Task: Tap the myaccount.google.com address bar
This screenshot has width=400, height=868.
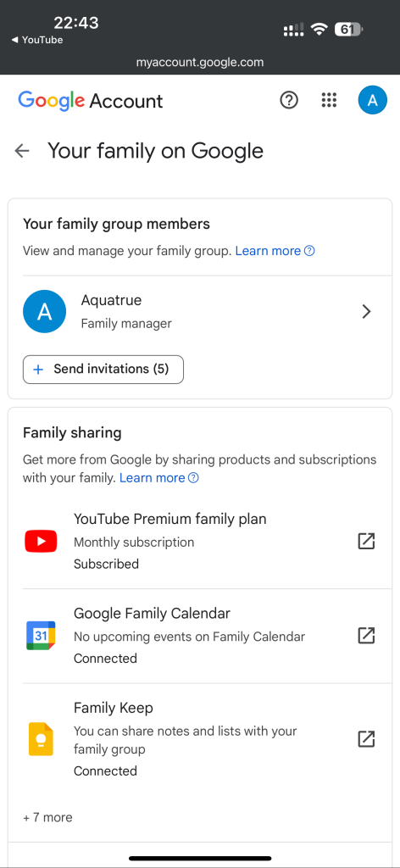Action: click(x=200, y=62)
